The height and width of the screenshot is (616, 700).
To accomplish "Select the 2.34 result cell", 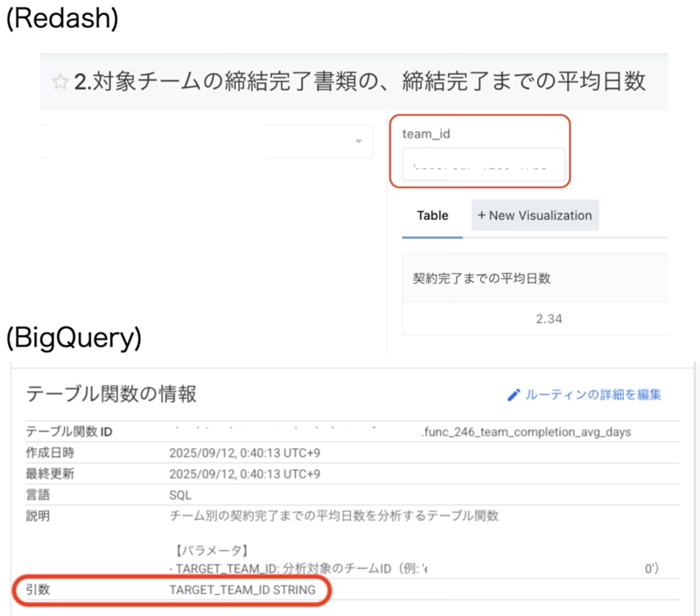I will (549, 318).
